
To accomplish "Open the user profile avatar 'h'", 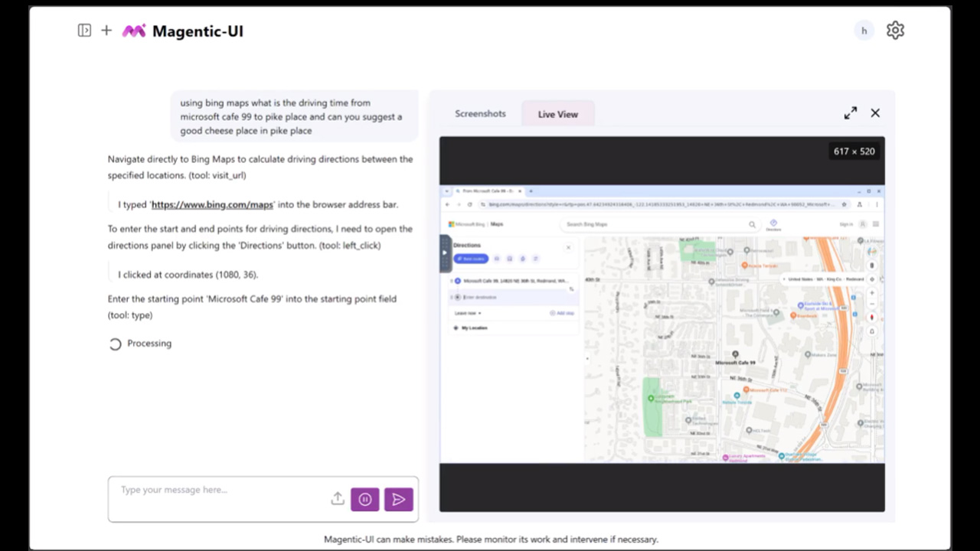I will (864, 31).
